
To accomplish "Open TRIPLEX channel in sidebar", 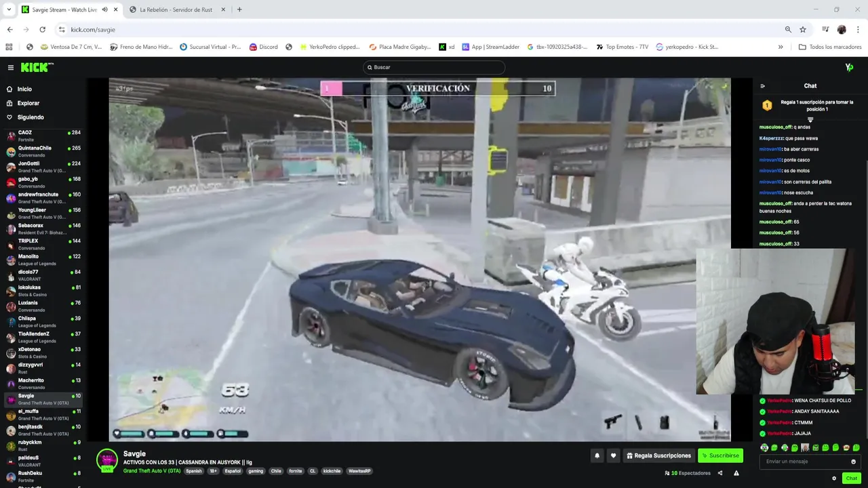I will [42, 244].
